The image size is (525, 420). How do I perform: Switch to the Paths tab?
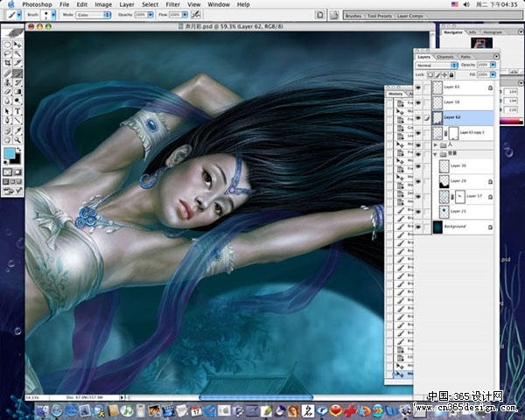coord(465,57)
